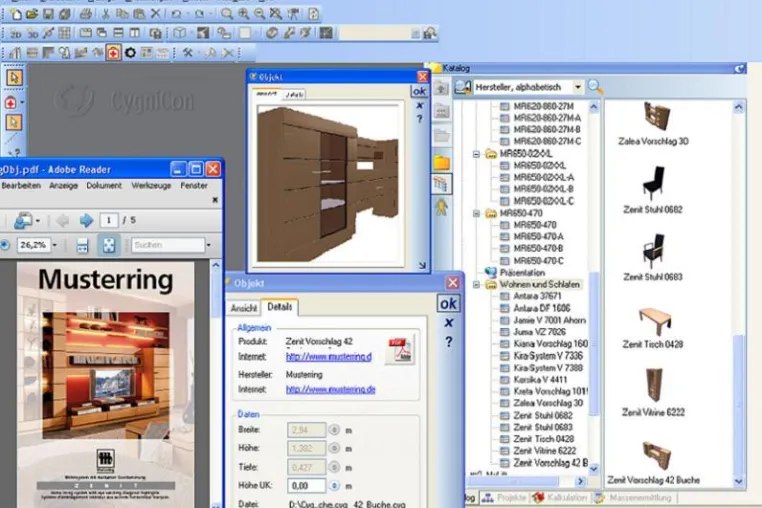Click fit-page icon in Adobe Reader toolbar
This screenshot has width=762, height=508.
pos(108,245)
